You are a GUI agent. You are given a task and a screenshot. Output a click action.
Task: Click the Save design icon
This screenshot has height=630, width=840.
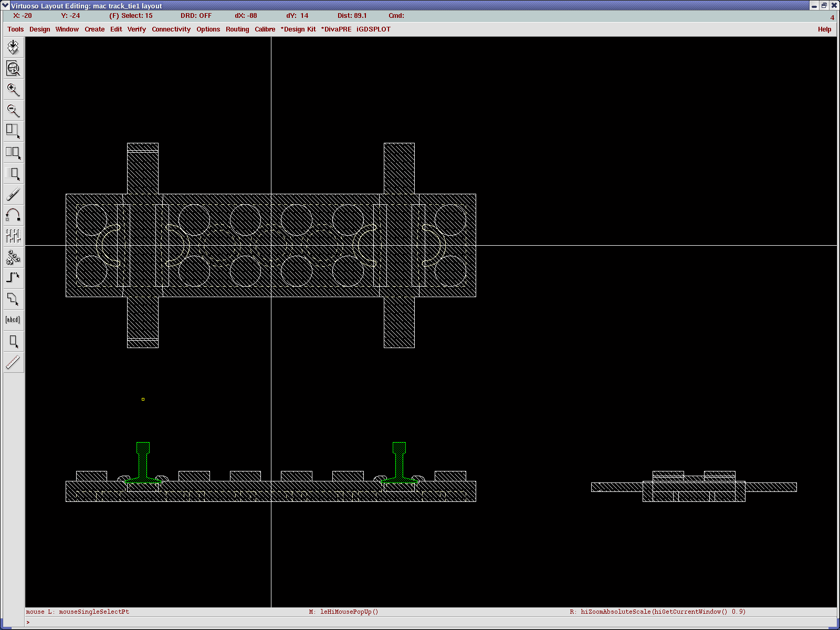(13, 47)
